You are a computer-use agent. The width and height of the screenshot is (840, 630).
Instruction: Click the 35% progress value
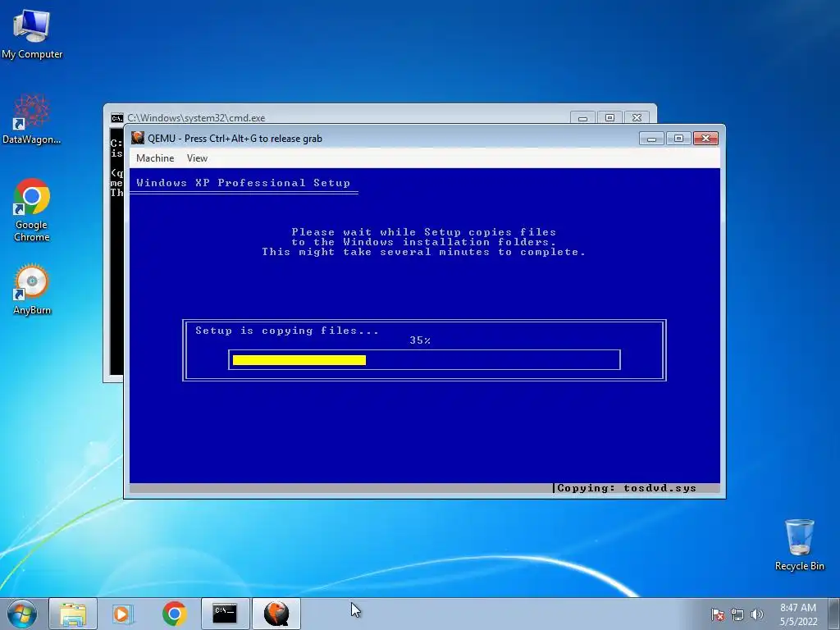pyautogui.click(x=420, y=340)
